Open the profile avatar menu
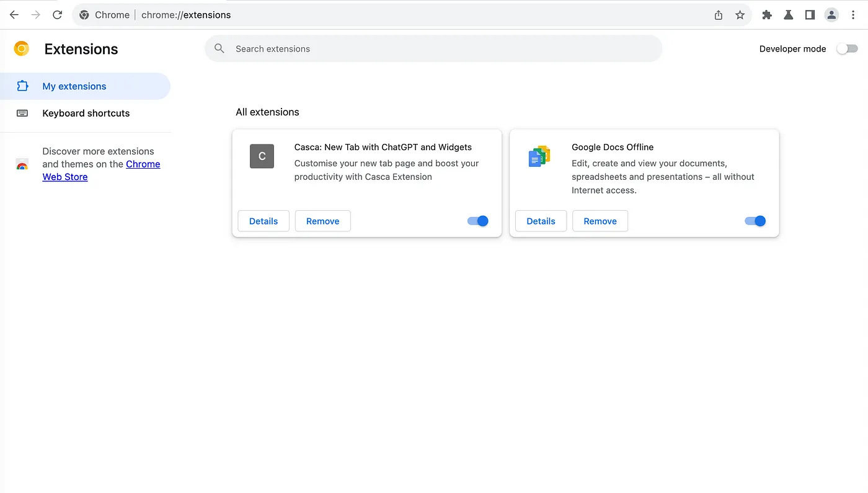 831,15
